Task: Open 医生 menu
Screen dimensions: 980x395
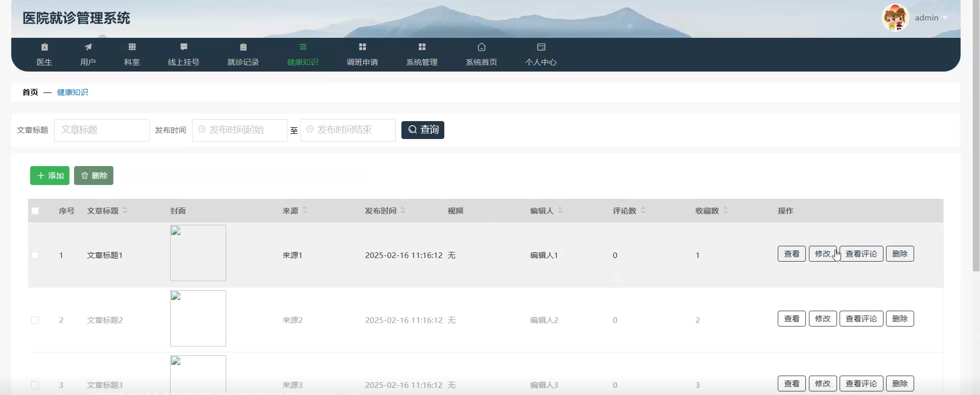Action: click(x=44, y=54)
